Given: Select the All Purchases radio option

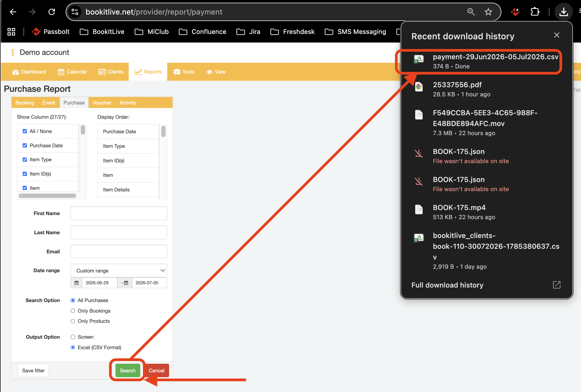Looking at the screenshot, I should pos(73,300).
